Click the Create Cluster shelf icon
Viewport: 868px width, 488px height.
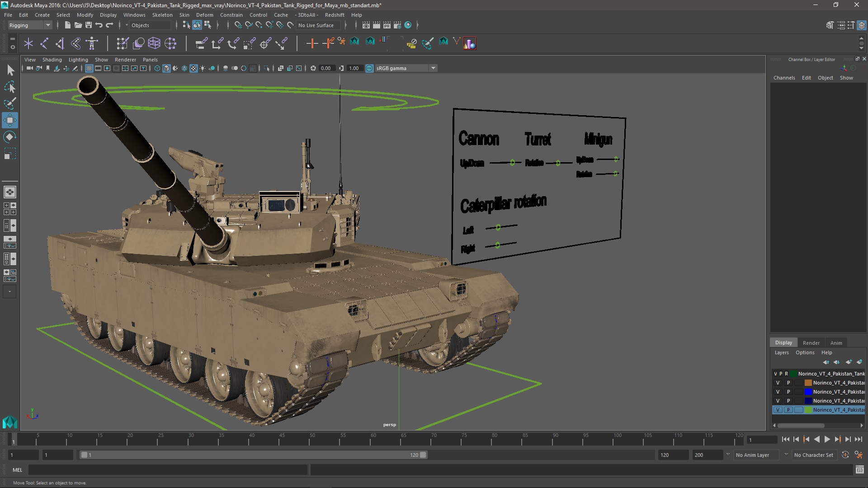(170, 43)
